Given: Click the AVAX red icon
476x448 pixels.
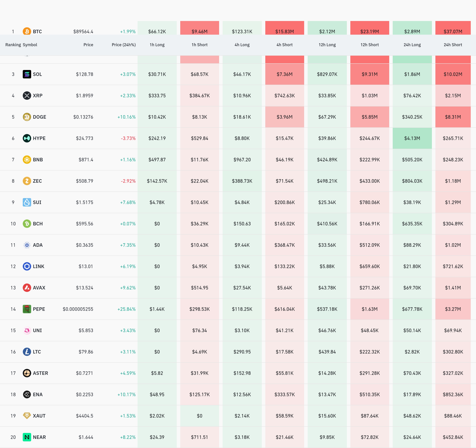Looking at the screenshot, I should 27,288.
